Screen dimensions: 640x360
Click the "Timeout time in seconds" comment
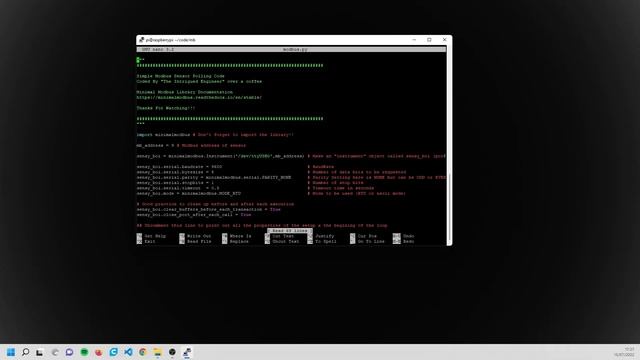coord(340,188)
